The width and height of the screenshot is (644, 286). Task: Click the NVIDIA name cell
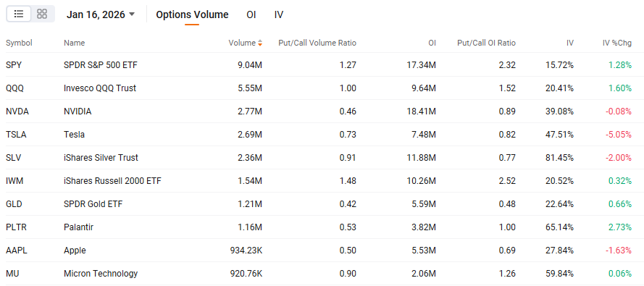78,112
